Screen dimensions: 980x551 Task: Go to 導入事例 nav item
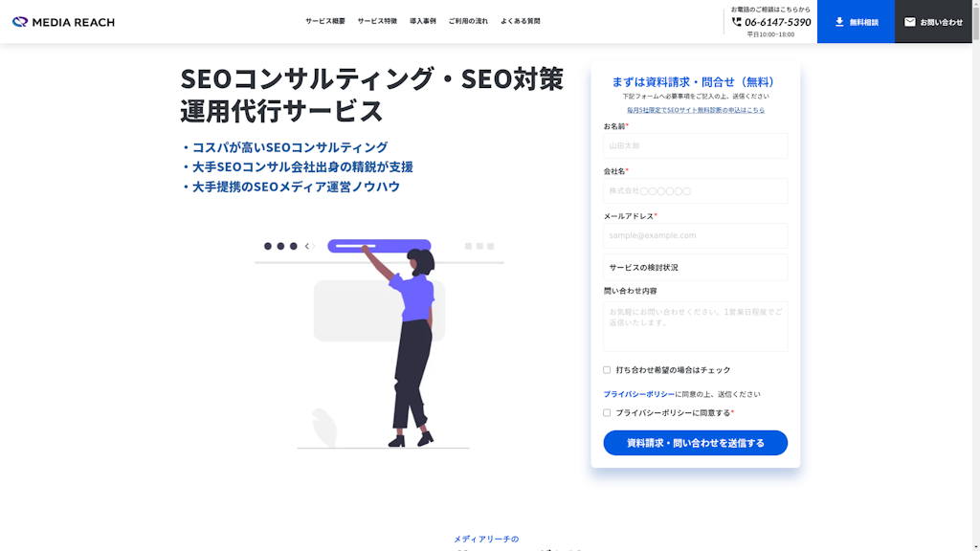pos(422,21)
